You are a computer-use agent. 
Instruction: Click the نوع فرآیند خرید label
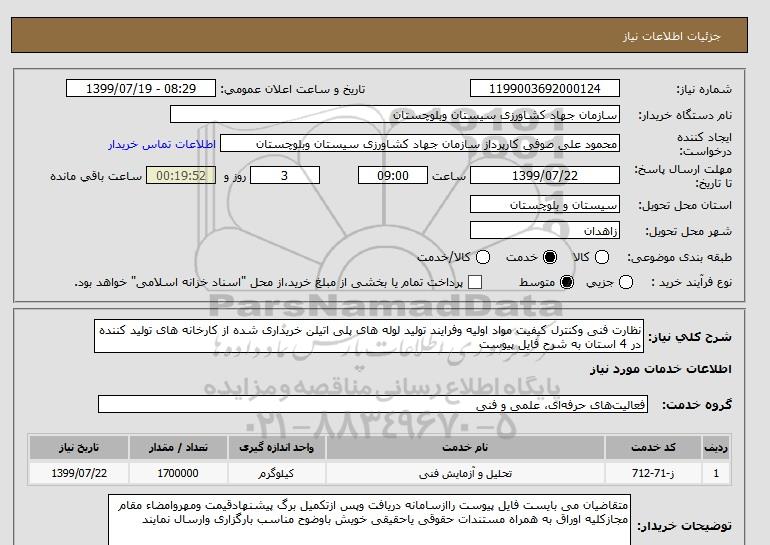691,282
